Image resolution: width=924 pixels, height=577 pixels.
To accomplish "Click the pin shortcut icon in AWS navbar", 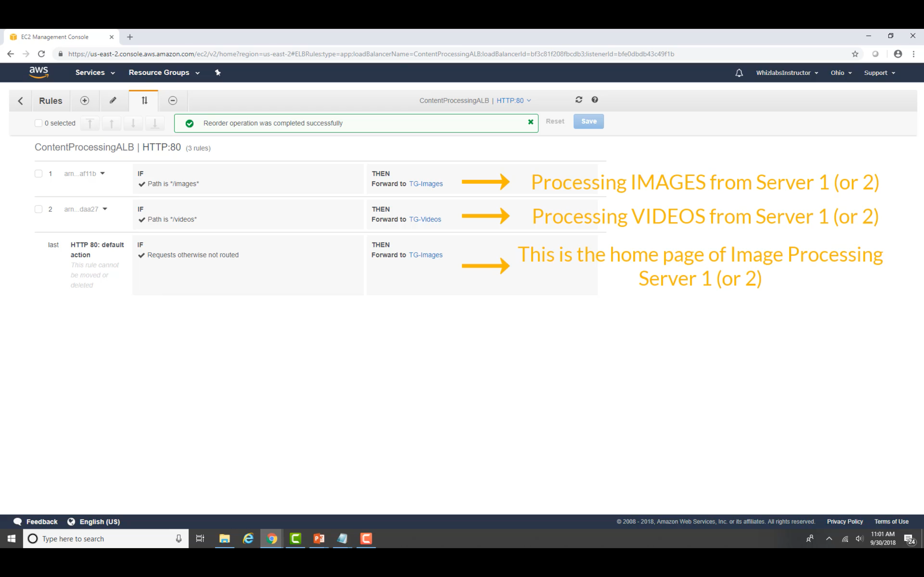I will (218, 72).
